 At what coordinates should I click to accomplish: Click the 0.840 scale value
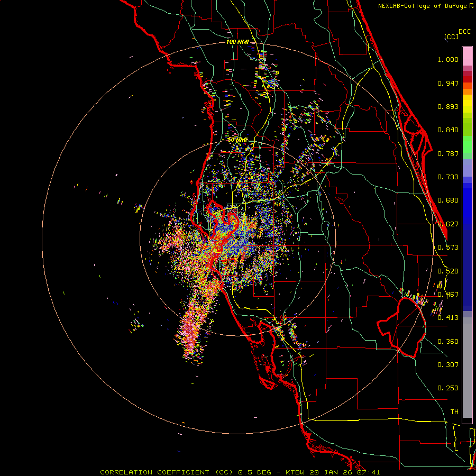point(448,130)
